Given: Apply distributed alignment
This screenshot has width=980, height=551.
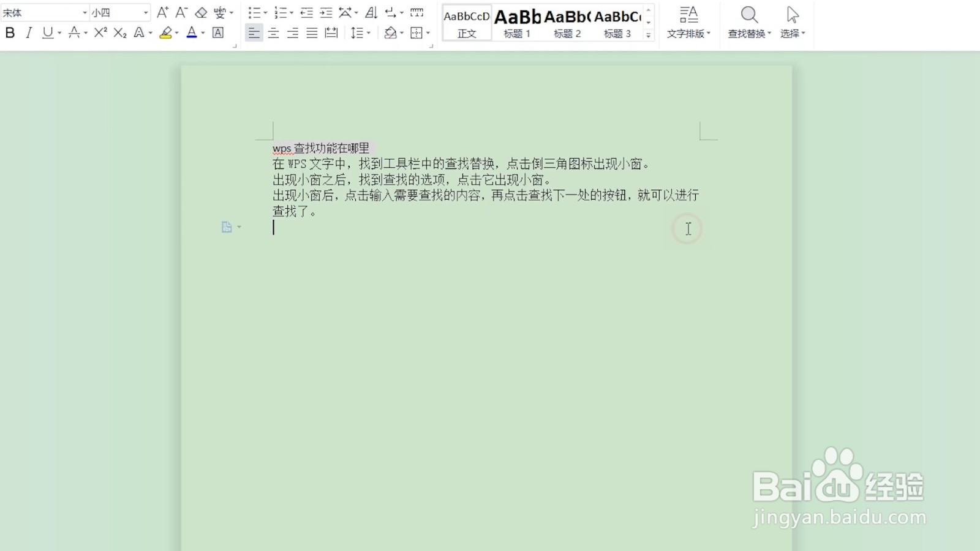Looking at the screenshot, I should (331, 33).
